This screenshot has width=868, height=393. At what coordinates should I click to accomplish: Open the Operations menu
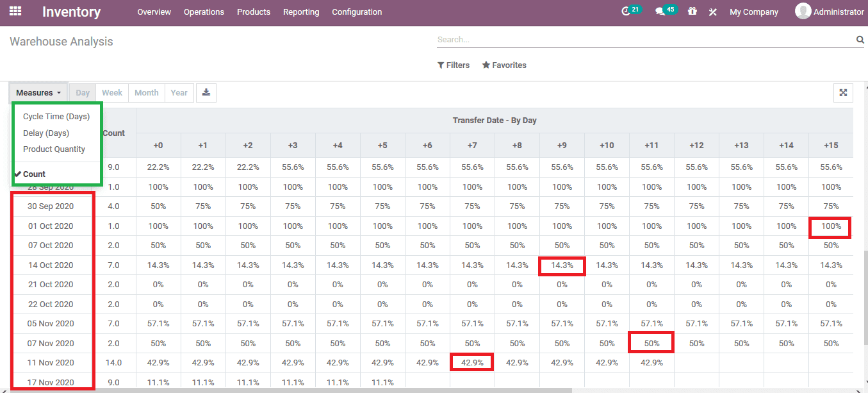pos(204,12)
